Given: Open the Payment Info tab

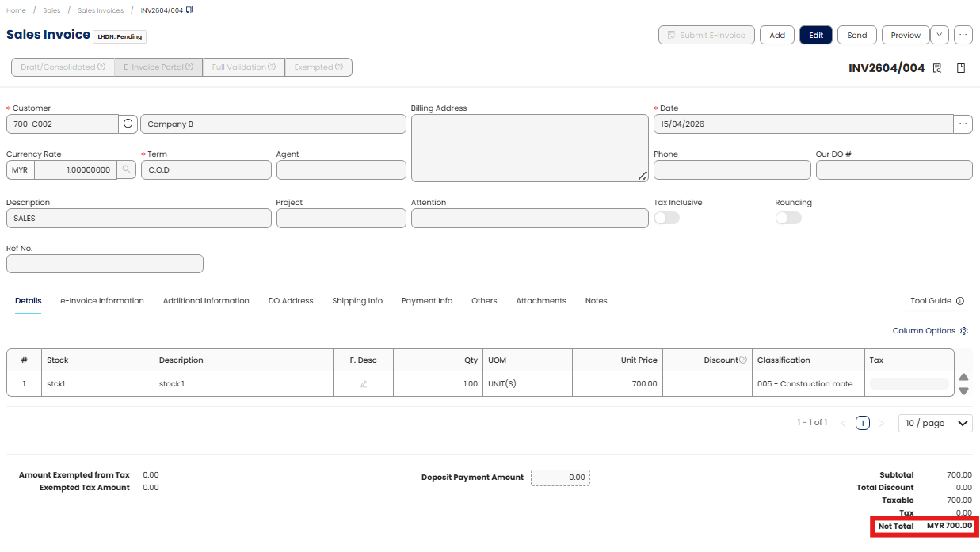Looking at the screenshot, I should (427, 301).
